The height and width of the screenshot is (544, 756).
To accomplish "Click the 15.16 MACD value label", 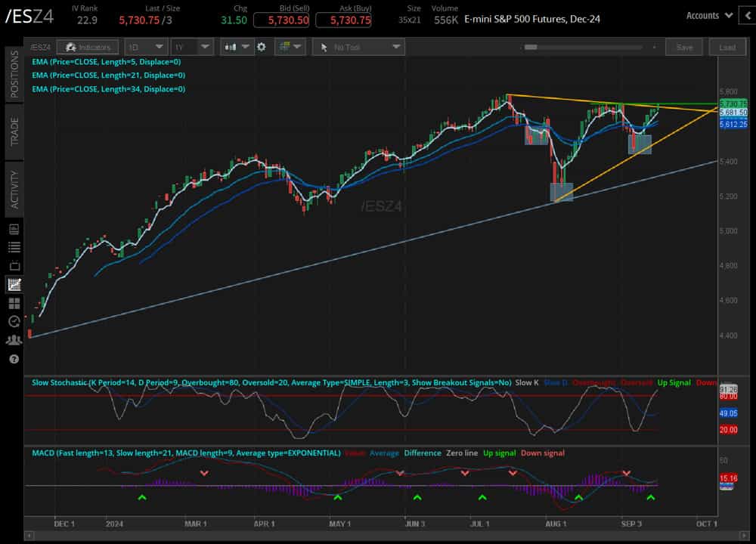I will [729, 478].
